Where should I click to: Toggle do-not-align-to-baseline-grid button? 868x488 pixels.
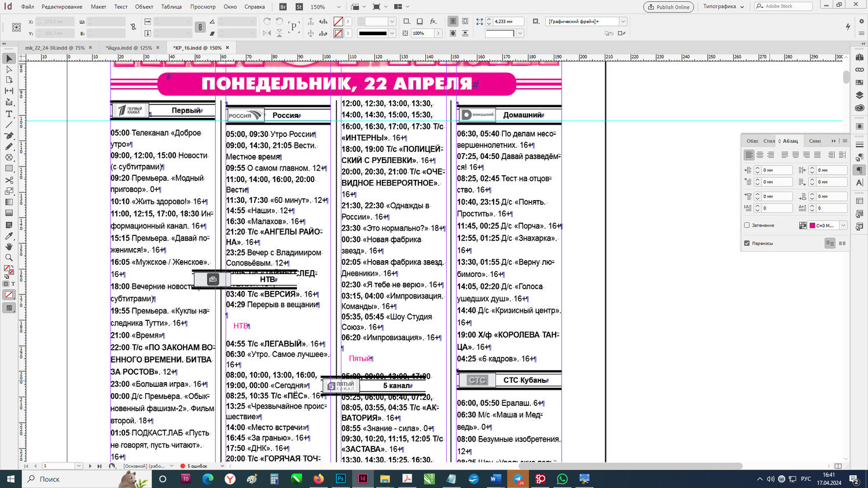point(830,243)
